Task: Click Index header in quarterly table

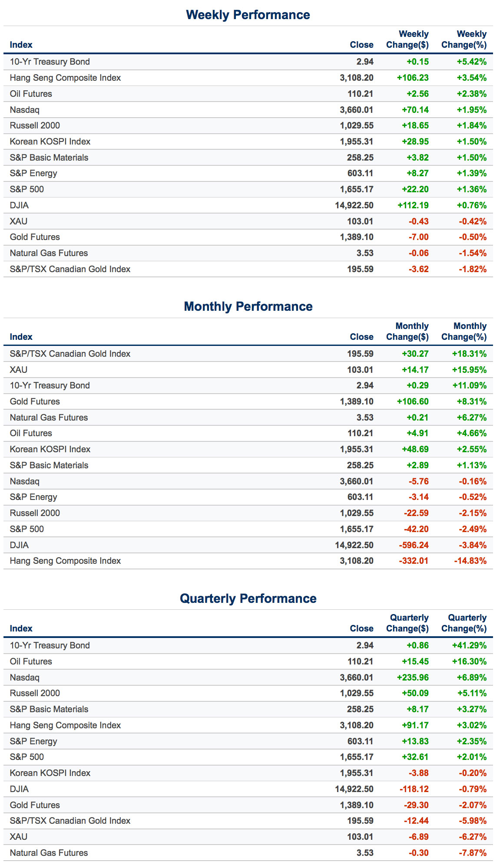Action: coord(21,628)
